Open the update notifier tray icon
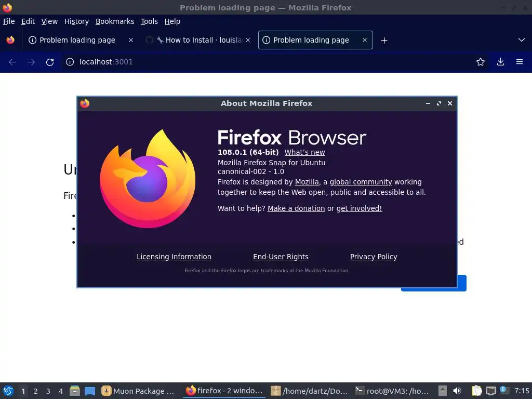The height and width of the screenshot is (399, 532). [504, 390]
